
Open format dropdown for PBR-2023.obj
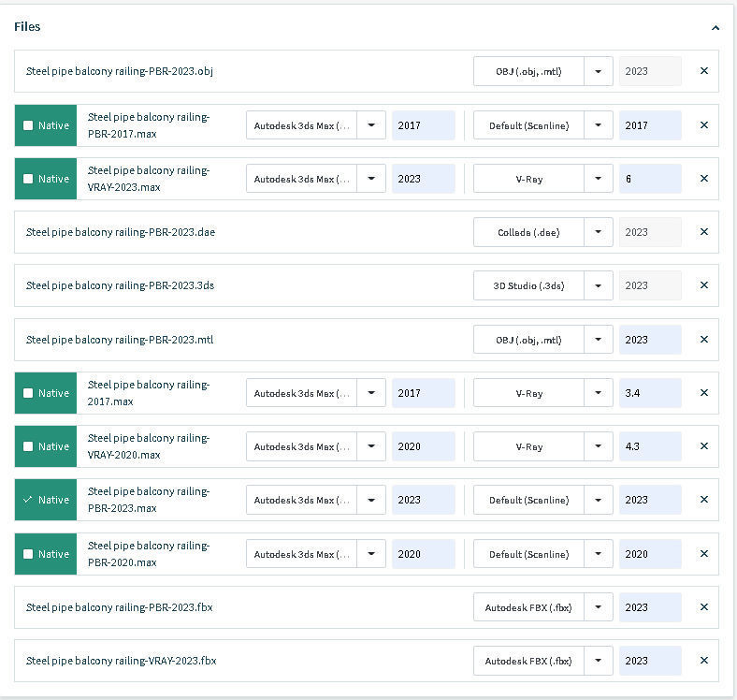click(599, 71)
